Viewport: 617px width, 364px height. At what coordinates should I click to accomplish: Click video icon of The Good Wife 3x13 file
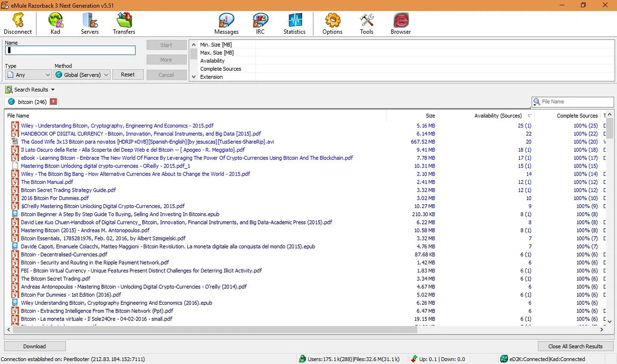[14, 142]
